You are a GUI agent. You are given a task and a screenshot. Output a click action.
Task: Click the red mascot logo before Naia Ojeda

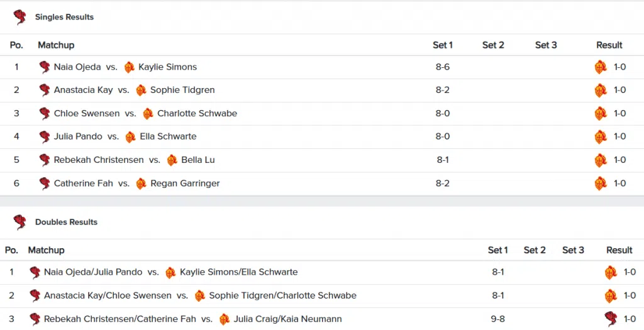45,67
